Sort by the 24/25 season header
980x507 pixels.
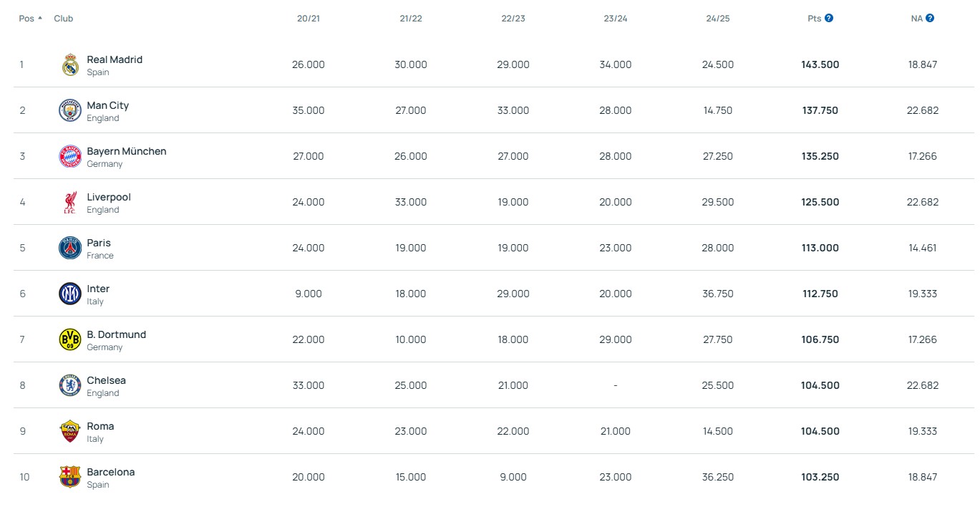pyautogui.click(x=717, y=18)
